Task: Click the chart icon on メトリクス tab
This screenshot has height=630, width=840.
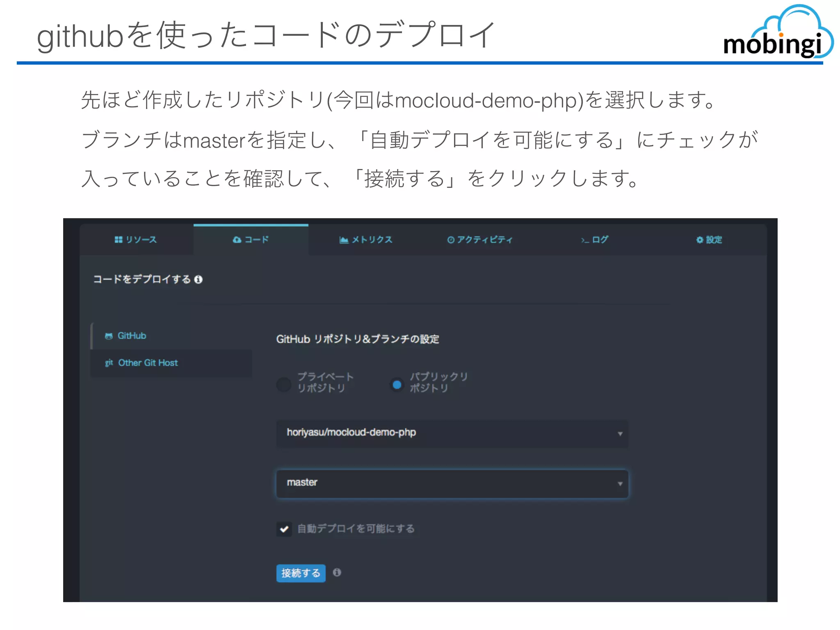Action: coord(344,240)
